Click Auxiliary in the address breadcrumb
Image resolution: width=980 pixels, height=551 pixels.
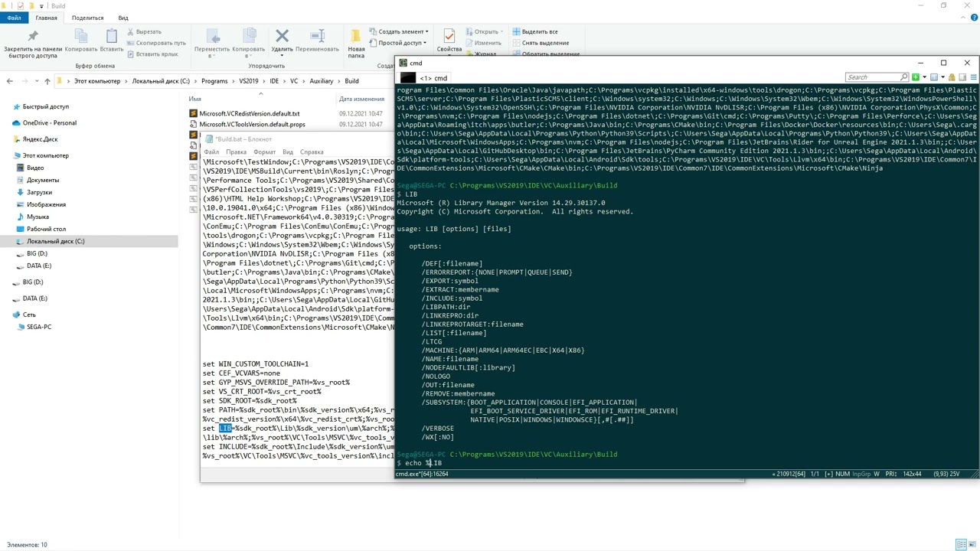[322, 81]
